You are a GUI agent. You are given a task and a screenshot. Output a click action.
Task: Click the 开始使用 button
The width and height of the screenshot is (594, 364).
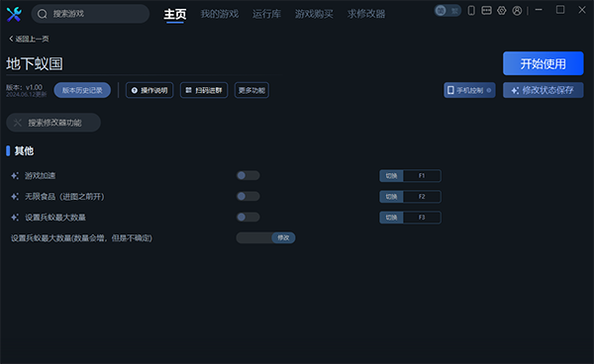coord(543,63)
